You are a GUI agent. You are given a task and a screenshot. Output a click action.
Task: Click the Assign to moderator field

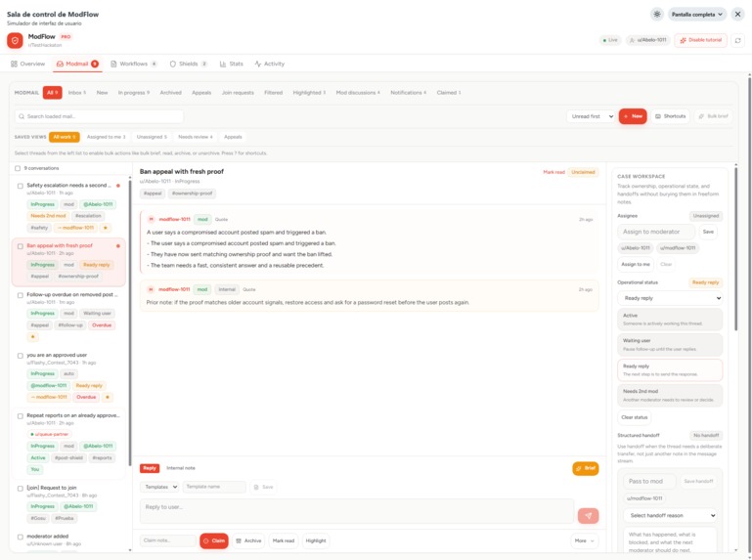(656, 232)
